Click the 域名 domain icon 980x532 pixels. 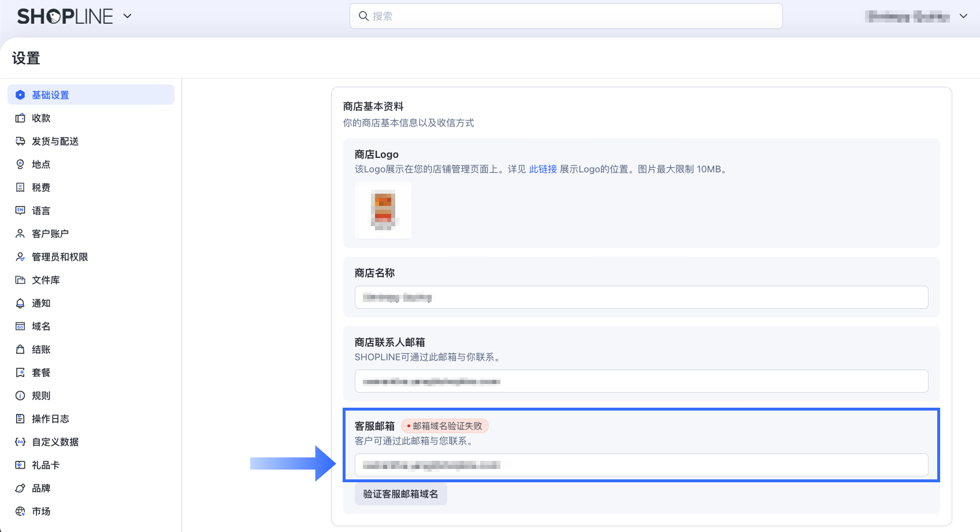[x=20, y=326]
